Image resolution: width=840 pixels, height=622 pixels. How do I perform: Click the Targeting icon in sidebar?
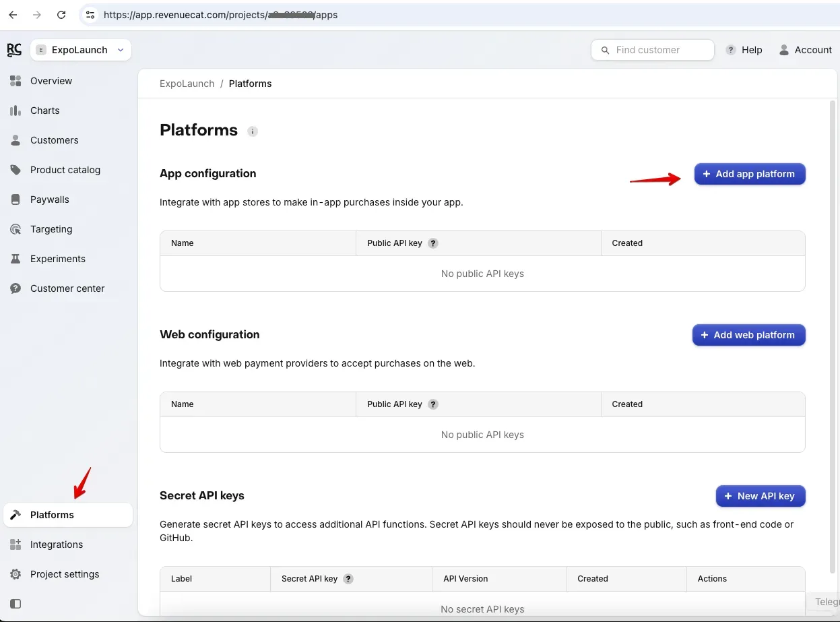(15, 229)
